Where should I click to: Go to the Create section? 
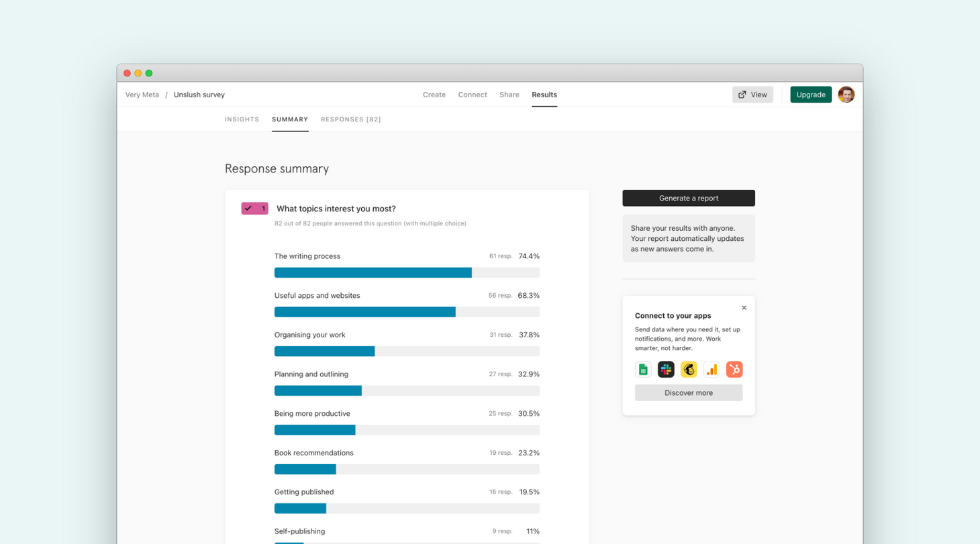434,95
